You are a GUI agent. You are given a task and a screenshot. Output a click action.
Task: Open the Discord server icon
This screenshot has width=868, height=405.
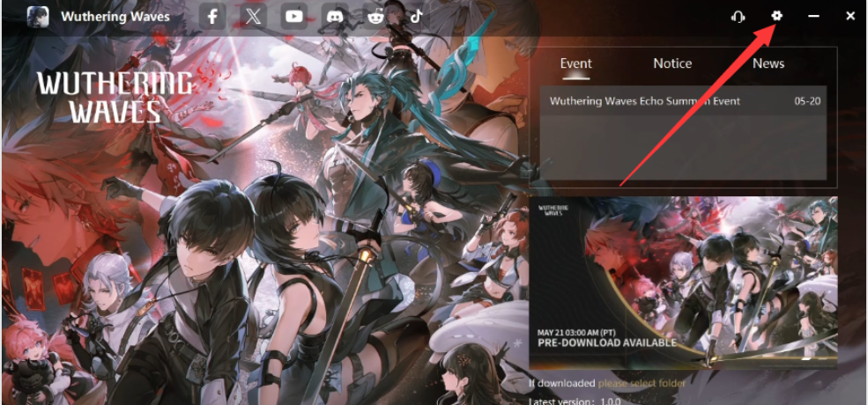pyautogui.click(x=335, y=17)
